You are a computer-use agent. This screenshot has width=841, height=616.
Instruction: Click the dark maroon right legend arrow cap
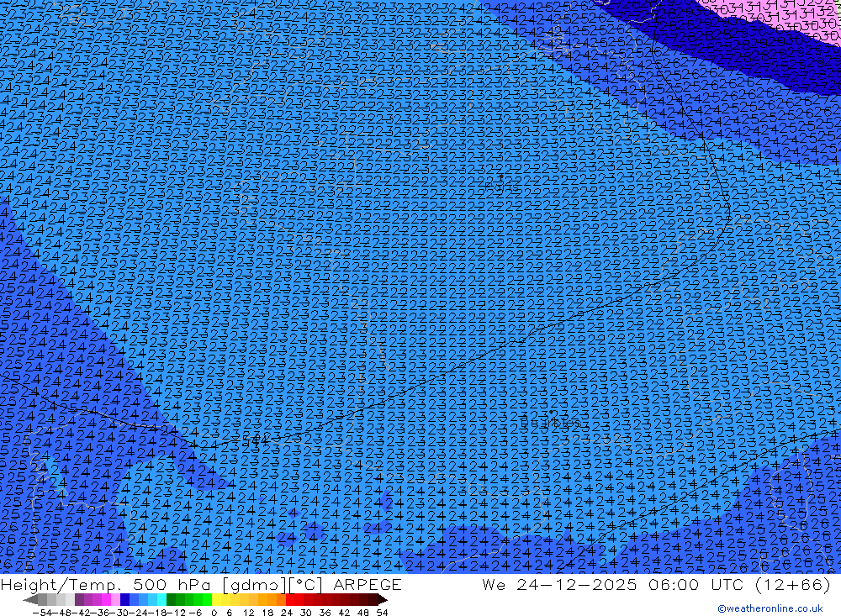[382, 599]
